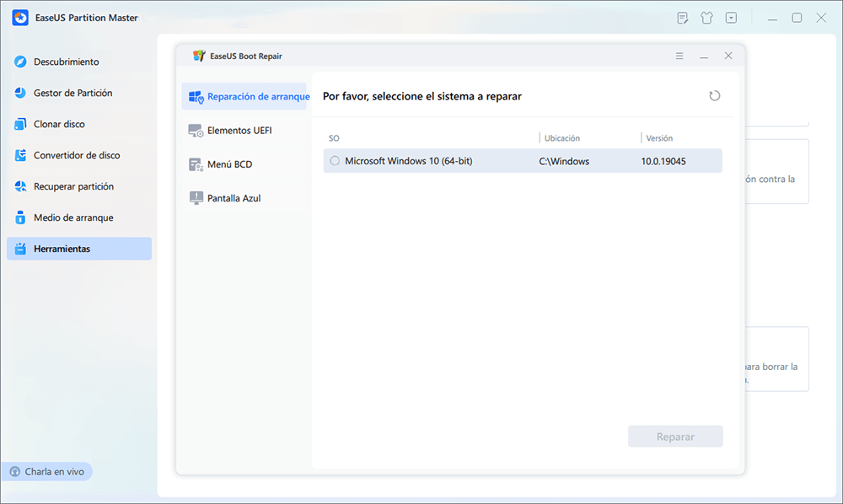This screenshot has width=843, height=504.
Task: Refresh the system list
Action: pos(715,95)
